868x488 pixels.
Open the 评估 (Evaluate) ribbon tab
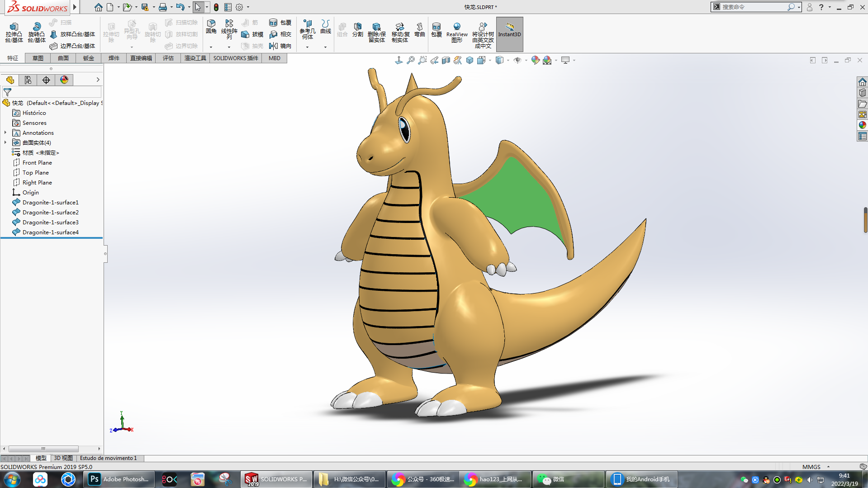pyautogui.click(x=168, y=58)
